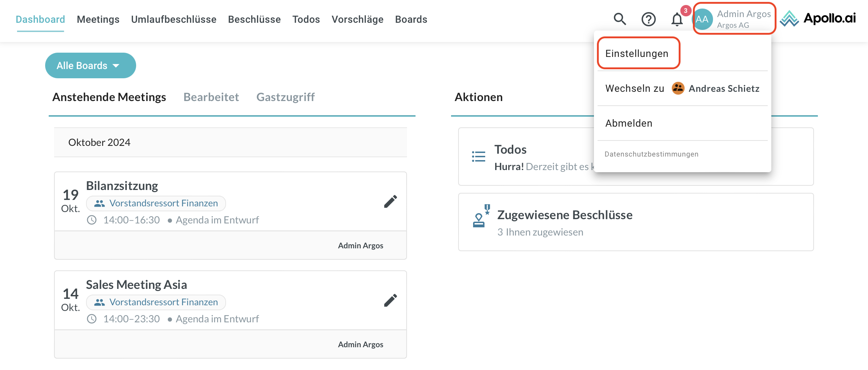Click Vorstandsressort Finanzen chip under Bilanzsitzung
This screenshot has width=868, height=370.
[x=156, y=203]
